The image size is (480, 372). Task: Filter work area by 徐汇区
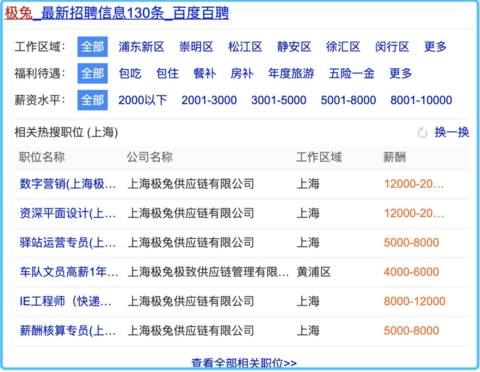(x=343, y=47)
